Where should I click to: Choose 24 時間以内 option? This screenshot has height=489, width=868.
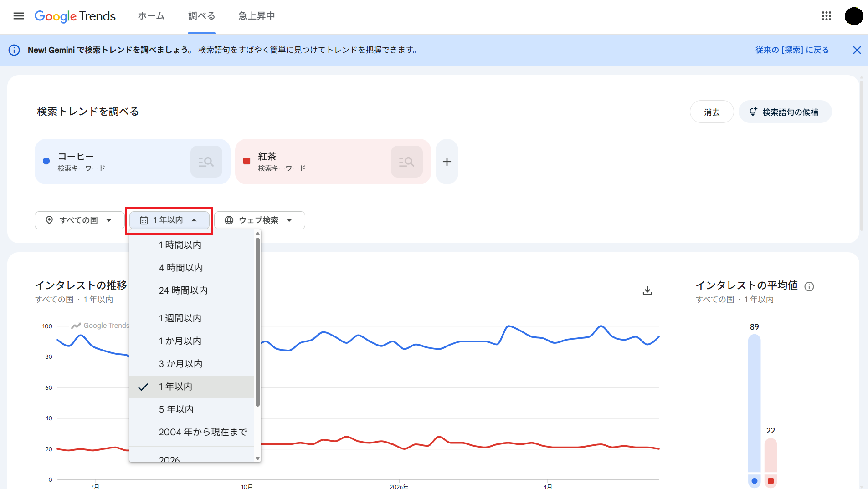click(x=192, y=290)
